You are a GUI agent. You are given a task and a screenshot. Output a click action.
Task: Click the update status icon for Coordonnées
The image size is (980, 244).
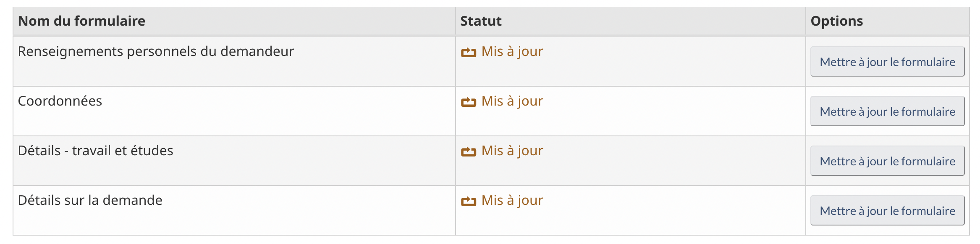468,102
